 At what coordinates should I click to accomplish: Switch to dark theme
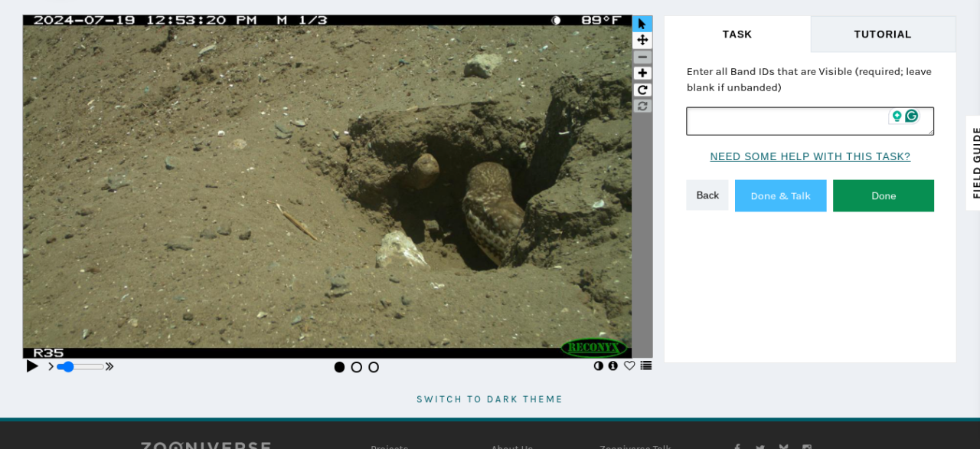(489, 399)
